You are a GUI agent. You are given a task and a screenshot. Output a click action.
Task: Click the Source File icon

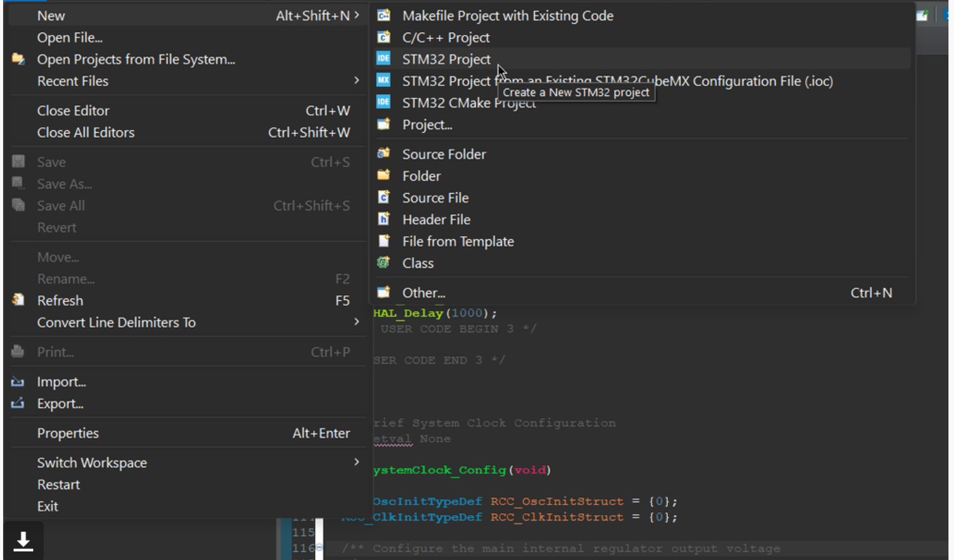(383, 197)
